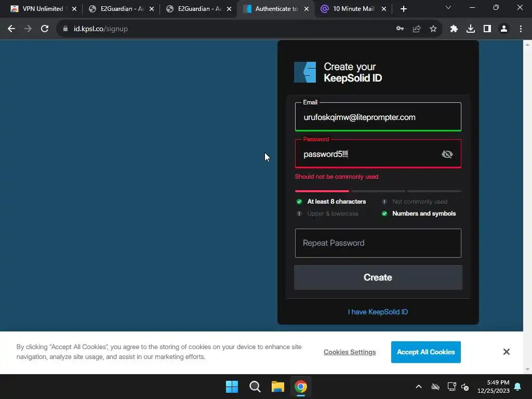Viewport: 532px width, 399px height.
Task: Reload the page with refresh icon
Action: coord(45,29)
